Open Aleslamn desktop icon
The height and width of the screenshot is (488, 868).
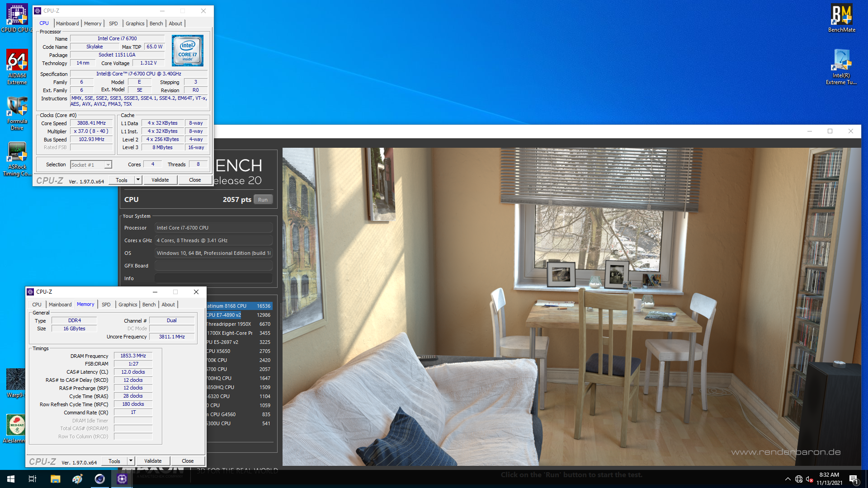click(15, 429)
